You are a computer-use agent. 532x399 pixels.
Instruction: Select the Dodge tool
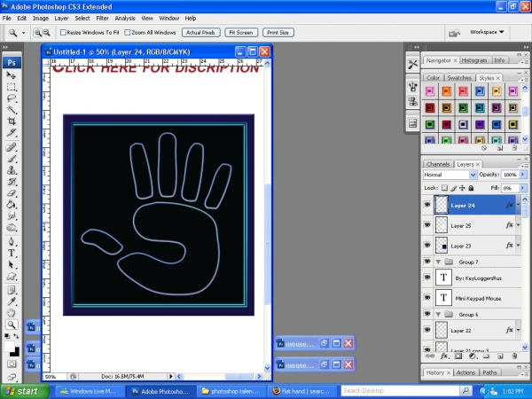point(12,228)
